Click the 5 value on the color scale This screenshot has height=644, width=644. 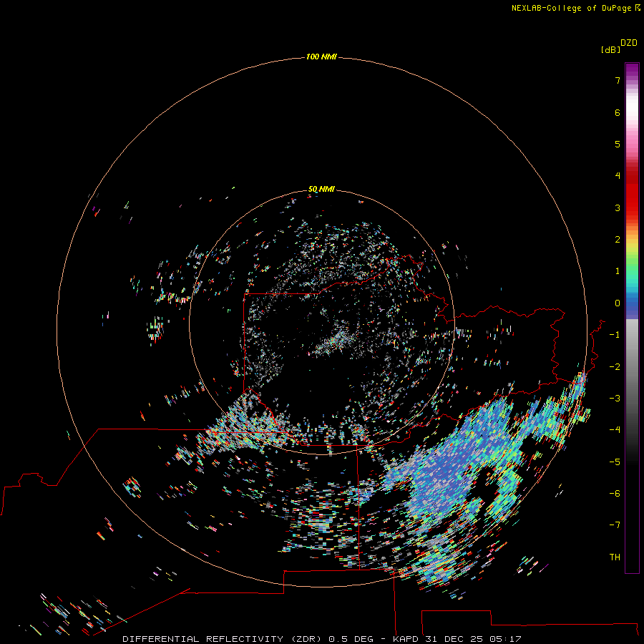pos(618,144)
